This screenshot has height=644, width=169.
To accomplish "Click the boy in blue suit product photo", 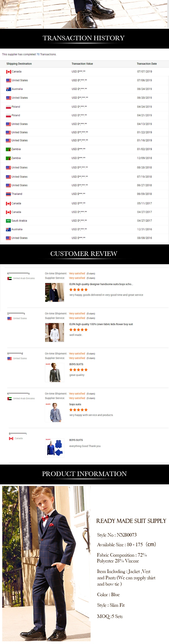I will point(46,563).
